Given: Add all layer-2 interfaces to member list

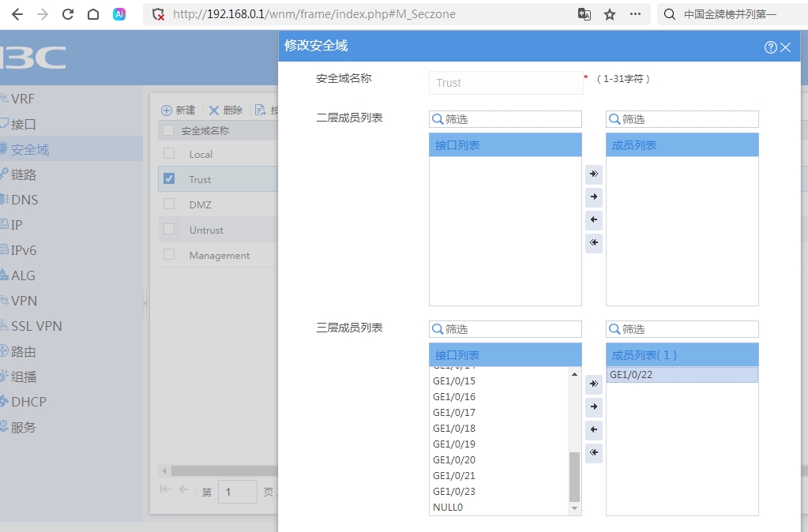Looking at the screenshot, I should 594,174.
